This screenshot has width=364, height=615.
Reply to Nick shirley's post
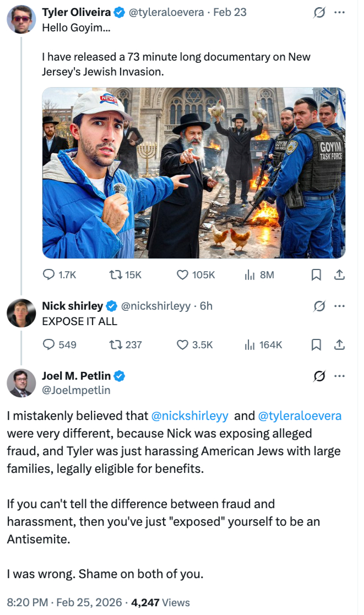coord(49,344)
